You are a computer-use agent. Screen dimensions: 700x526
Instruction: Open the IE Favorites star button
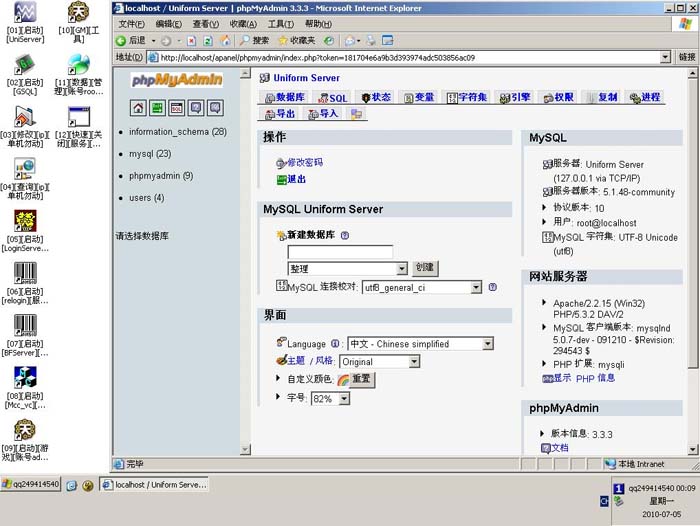296,41
